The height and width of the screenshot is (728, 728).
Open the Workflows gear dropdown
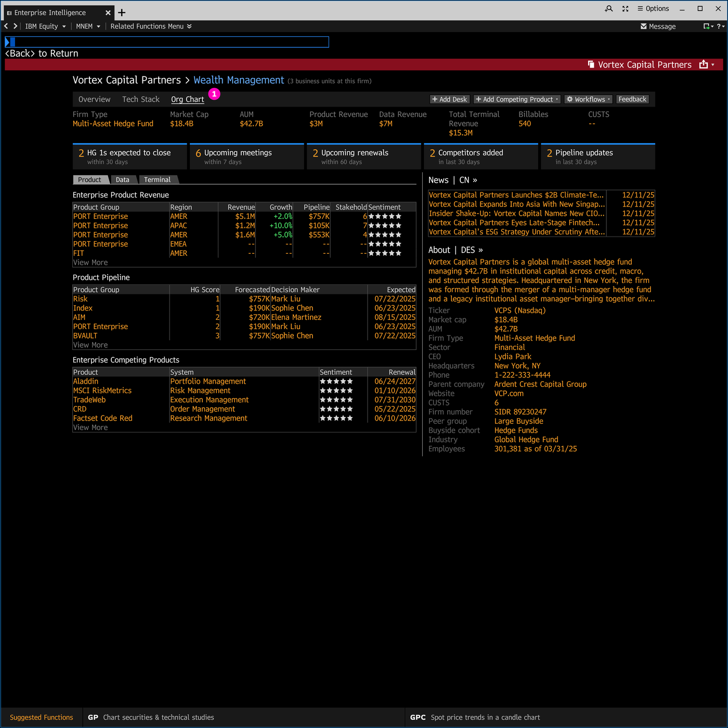[x=588, y=99]
